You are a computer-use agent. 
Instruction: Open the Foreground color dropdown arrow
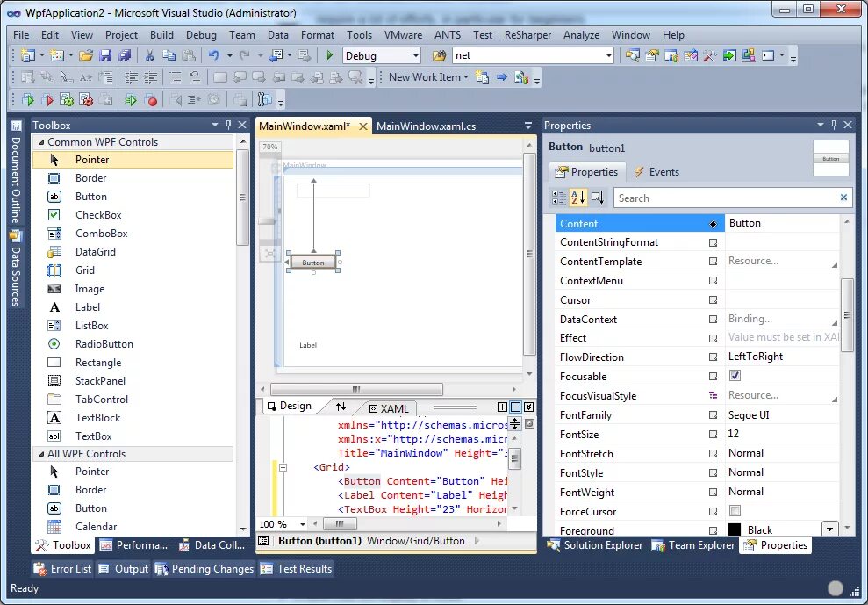[829, 529]
